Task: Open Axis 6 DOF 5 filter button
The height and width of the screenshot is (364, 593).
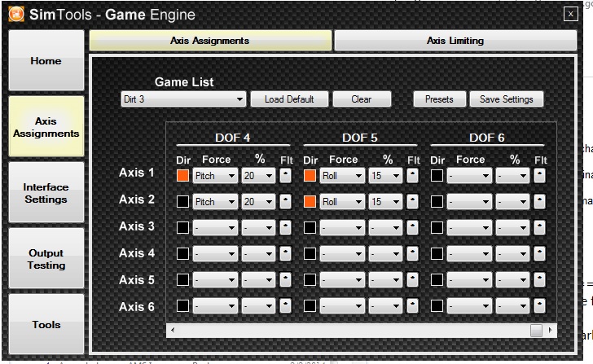Action: (x=413, y=306)
